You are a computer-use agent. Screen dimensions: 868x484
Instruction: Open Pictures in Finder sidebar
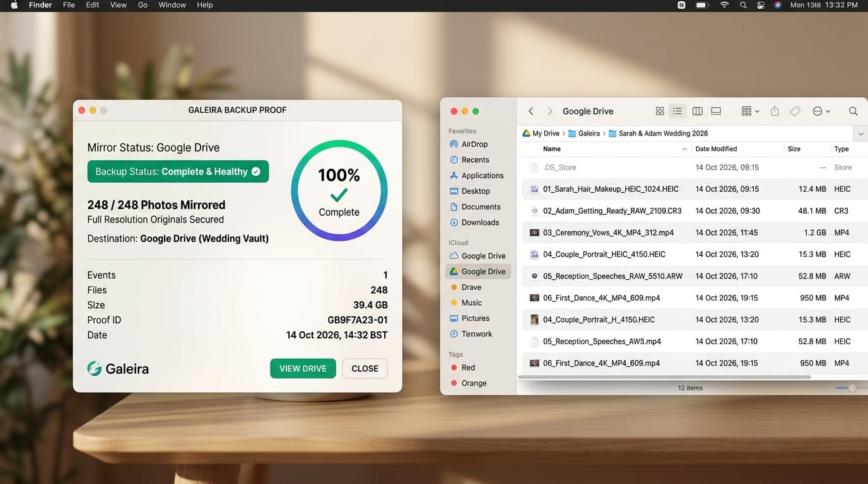tap(469, 318)
